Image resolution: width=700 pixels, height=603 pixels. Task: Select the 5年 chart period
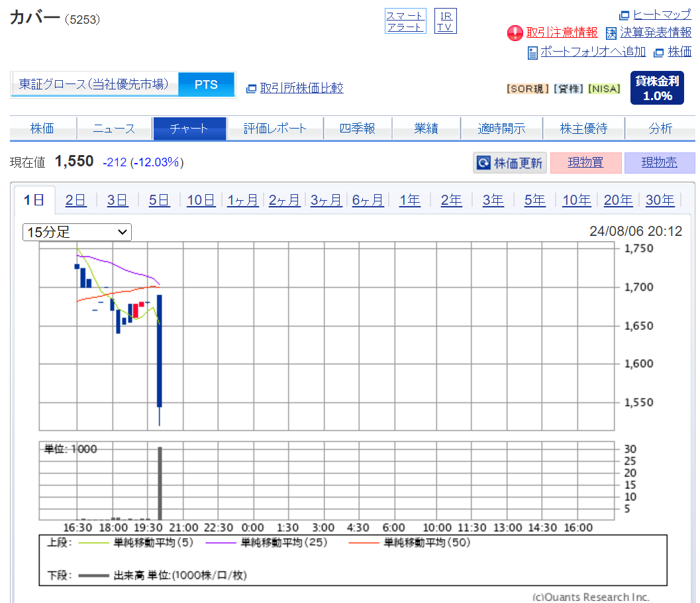535,200
